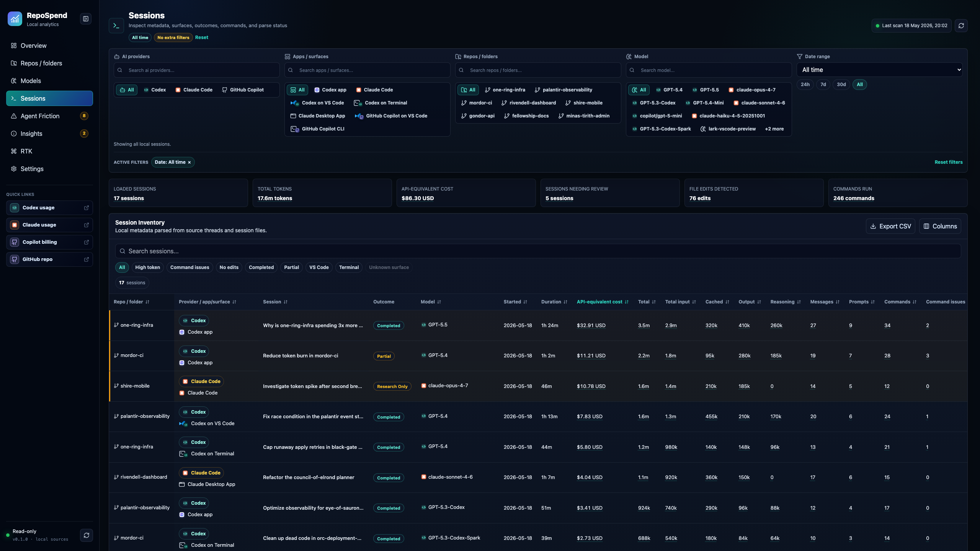Open Overview in the sidebar
Viewport: 980px width, 551px height.
[49, 46]
